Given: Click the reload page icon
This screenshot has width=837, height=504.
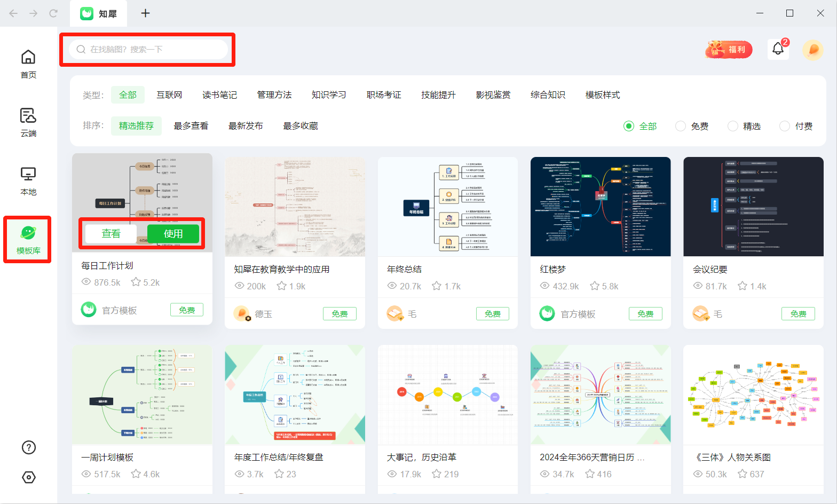Looking at the screenshot, I should click(x=53, y=13).
